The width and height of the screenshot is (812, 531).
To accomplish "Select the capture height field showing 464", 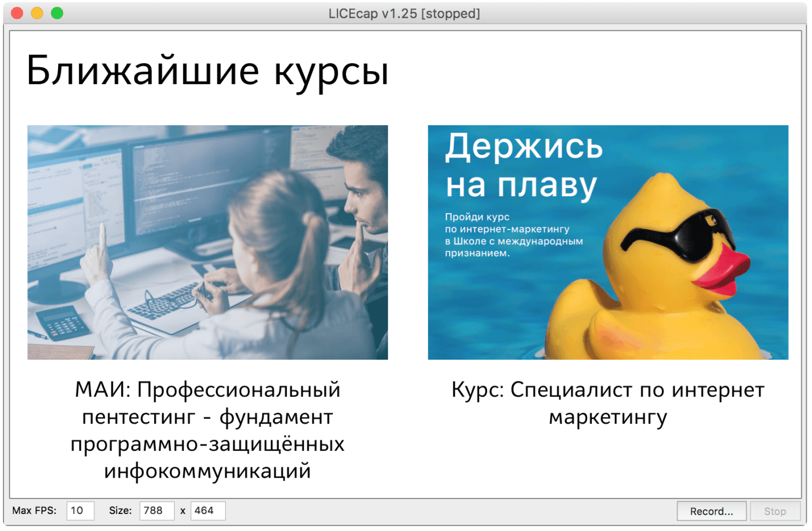I will pos(208,511).
